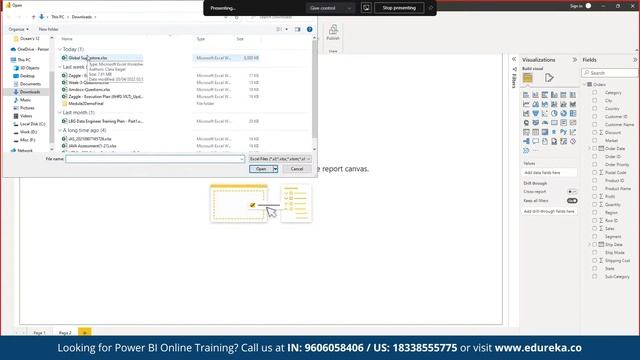This screenshot has height=360, width=640.
Task: Select the donut chart visual
Action: coord(563,113)
